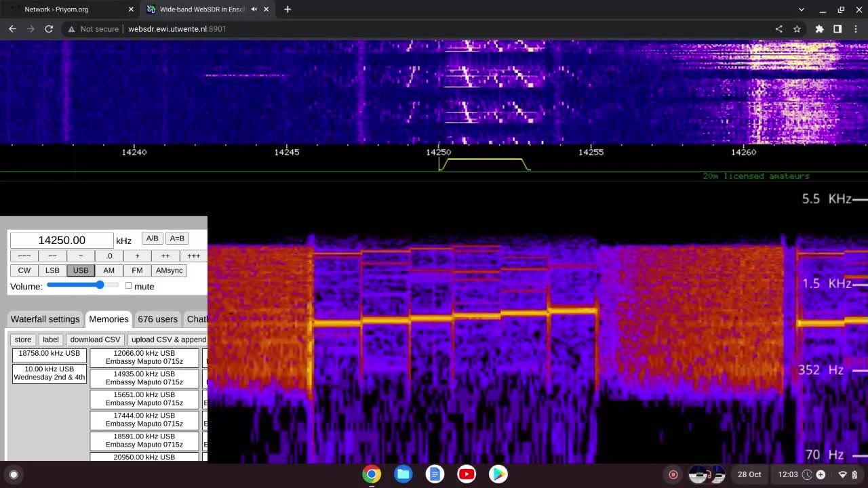Tune down with the double-minus button
Screen dimensions: 868x488
coord(52,256)
